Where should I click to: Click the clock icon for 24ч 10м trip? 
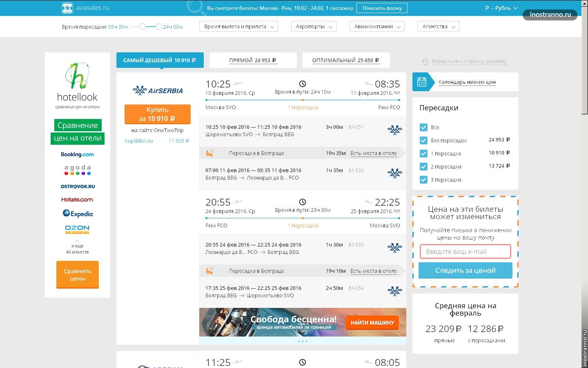[x=303, y=84]
